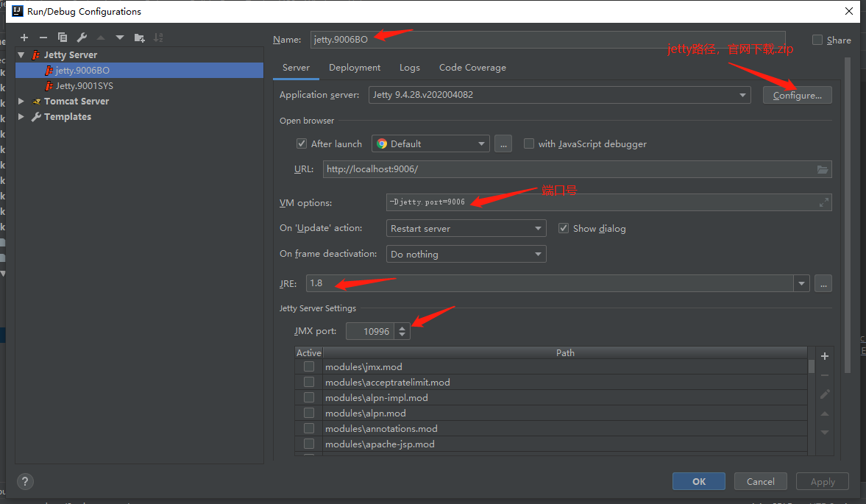
Task: Activate modules\alpn.mod checkbox
Action: (309, 413)
